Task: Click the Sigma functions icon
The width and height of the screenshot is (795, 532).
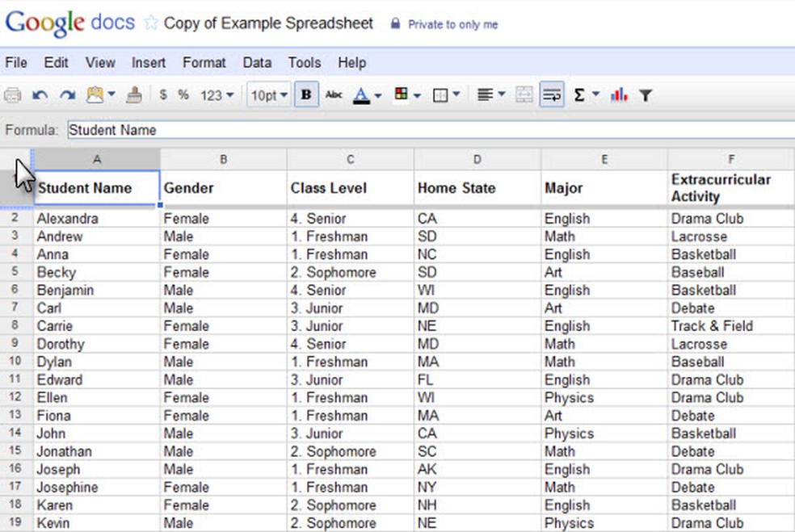Action: click(x=579, y=94)
